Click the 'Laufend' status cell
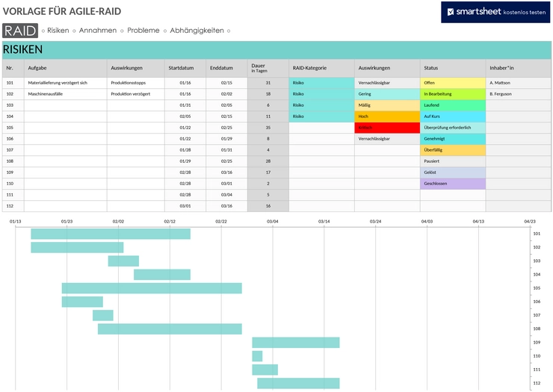 (x=453, y=105)
